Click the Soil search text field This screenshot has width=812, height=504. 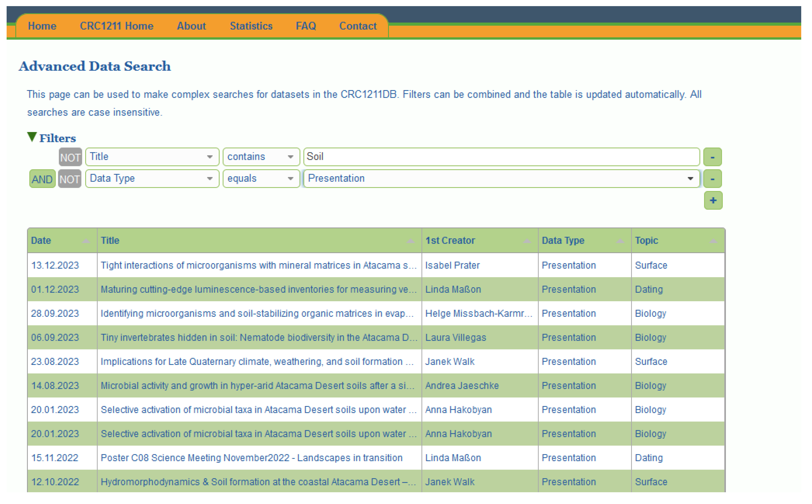pyautogui.click(x=502, y=157)
